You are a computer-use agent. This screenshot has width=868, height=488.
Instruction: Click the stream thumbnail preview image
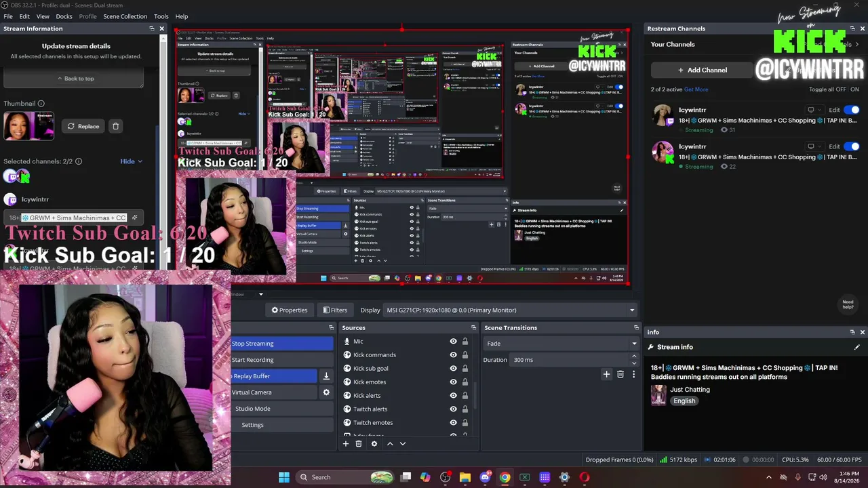(28, 126)
